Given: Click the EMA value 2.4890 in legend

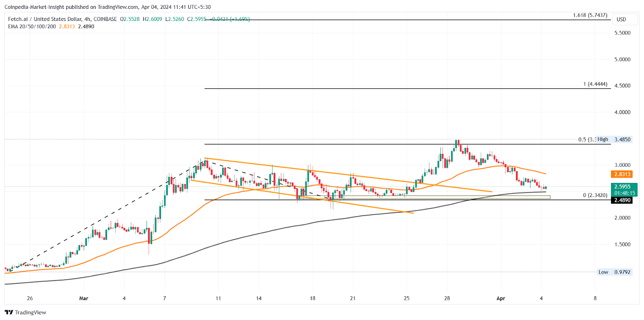Looking at the screenshot, I should pos(86,26).
